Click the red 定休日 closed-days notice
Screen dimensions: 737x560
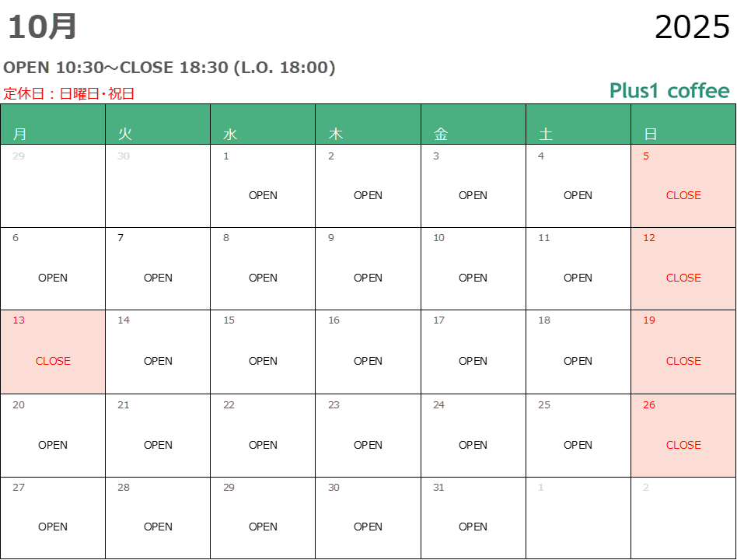(69, 94)
